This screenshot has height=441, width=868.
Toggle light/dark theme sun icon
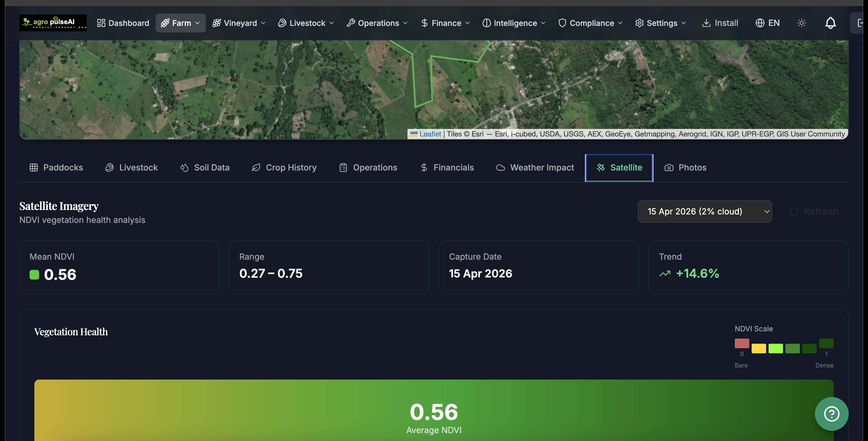(802, 23)
